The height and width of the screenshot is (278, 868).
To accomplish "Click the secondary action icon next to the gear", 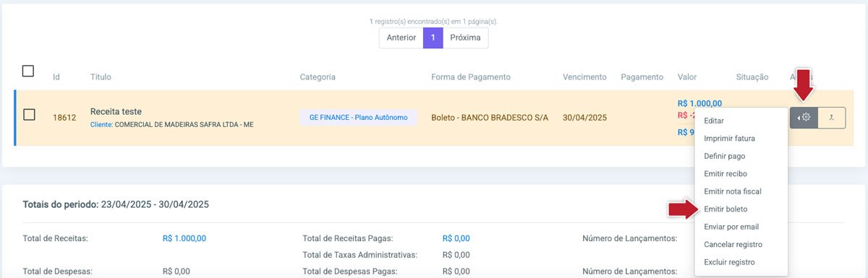I will (832, 118).
